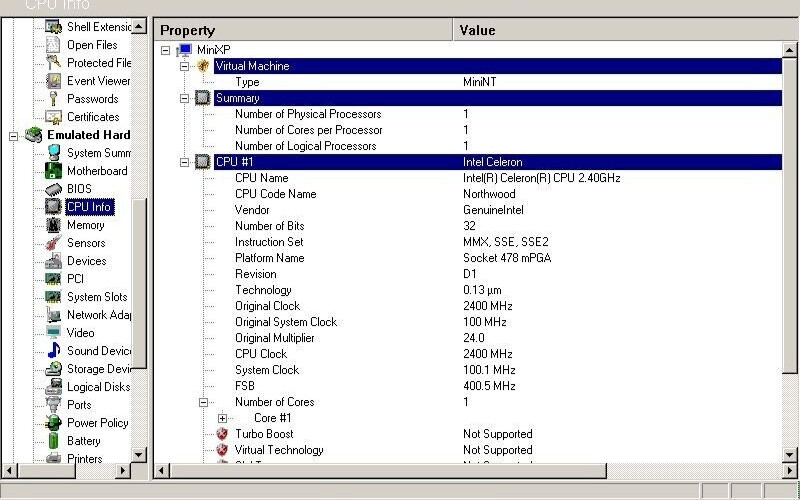800x500 pixels.
Task: Click the Turbo Boost shield icon
Action: (222, 434)
